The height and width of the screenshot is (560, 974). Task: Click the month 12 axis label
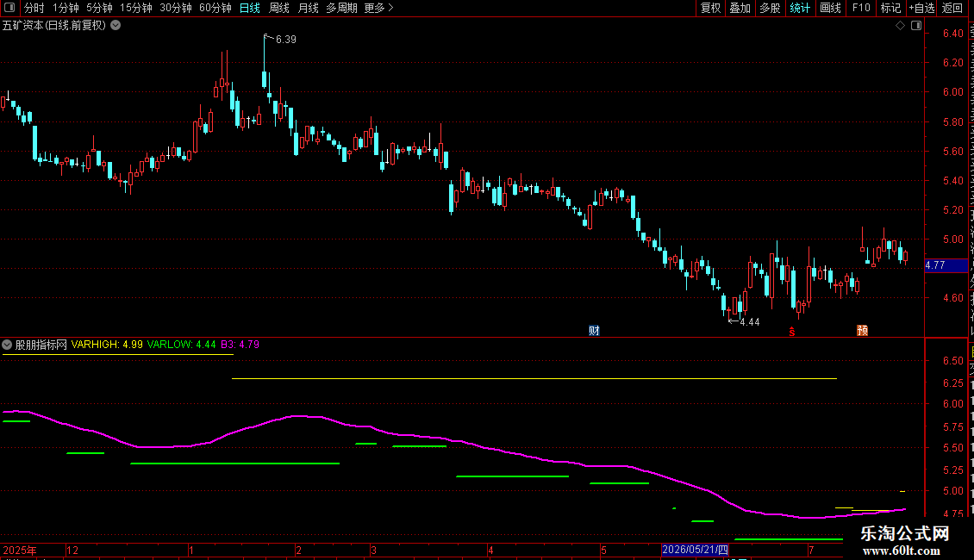click(72, 551)
